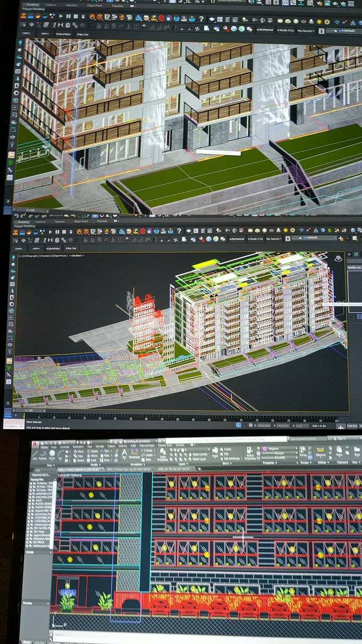
Task: Open ATiles Tool tab in middle 3ds Max
Action: click(71, 248)
